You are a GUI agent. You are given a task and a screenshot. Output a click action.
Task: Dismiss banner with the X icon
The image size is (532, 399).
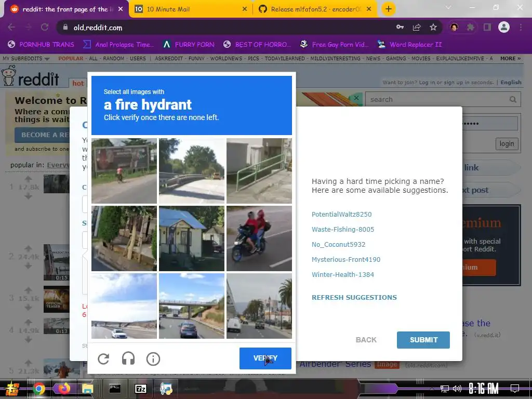pyautogui.click(x=356, y=98)
